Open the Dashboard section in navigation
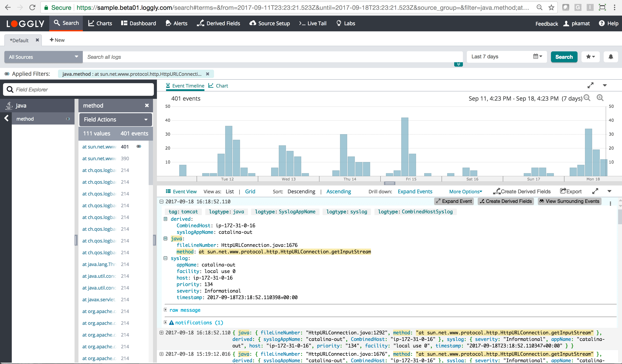622x364 pixels. [138, 23]
